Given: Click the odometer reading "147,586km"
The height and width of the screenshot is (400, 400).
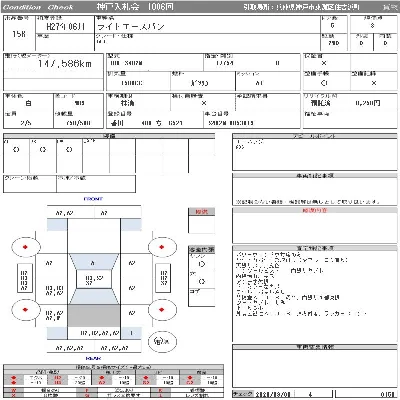Looking at the screenshot, I should 64,64.
